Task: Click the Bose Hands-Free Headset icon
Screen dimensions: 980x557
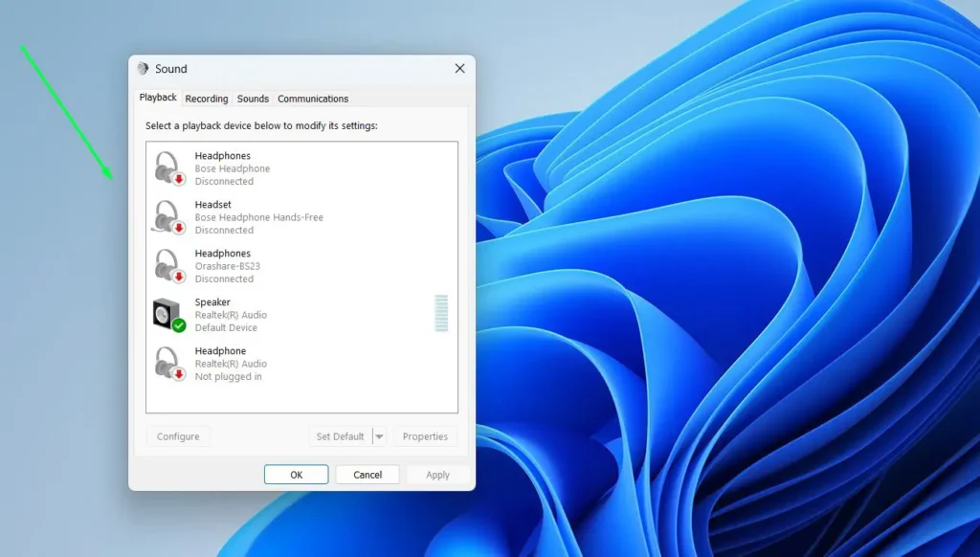Action: (168, 216)
